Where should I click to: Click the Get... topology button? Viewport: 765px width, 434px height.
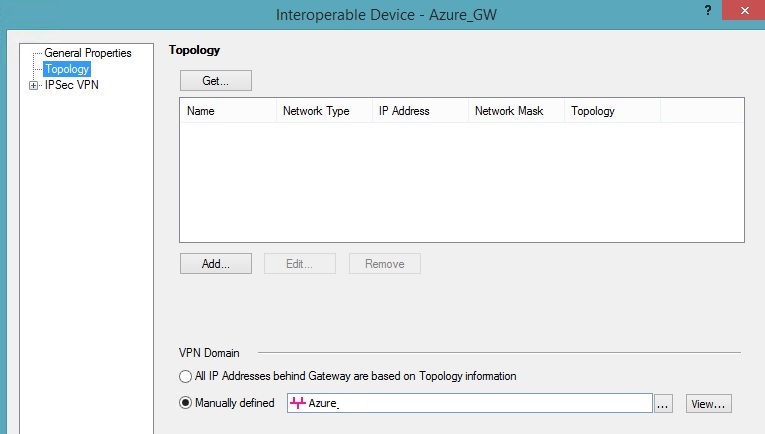point(216,80)
